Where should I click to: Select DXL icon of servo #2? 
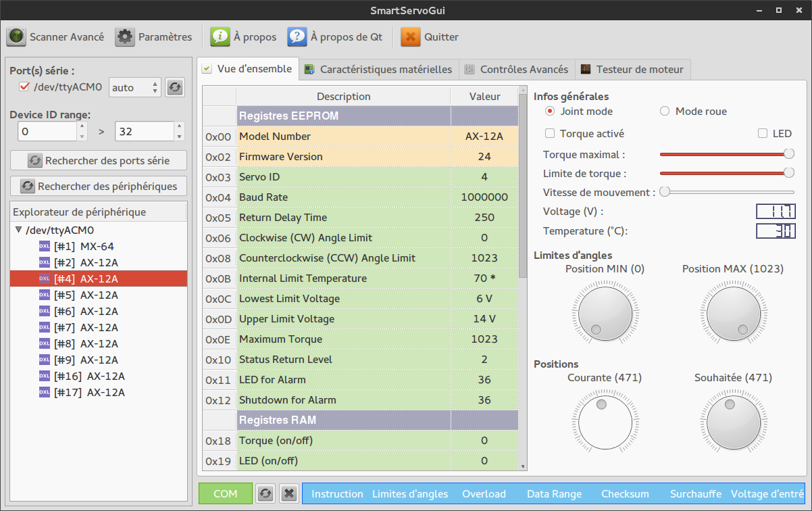45,262
